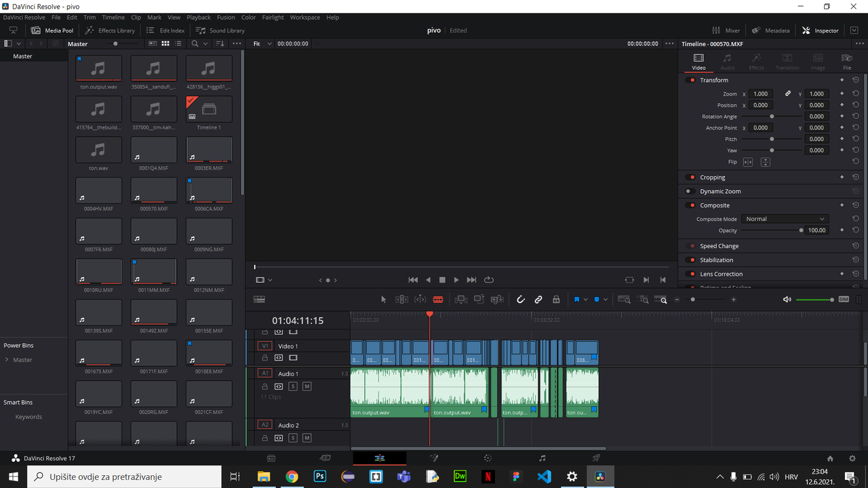This screenshot has width=868, height=488.
Task: Toggle the Inspector panel
Action: tap(820, 30)
